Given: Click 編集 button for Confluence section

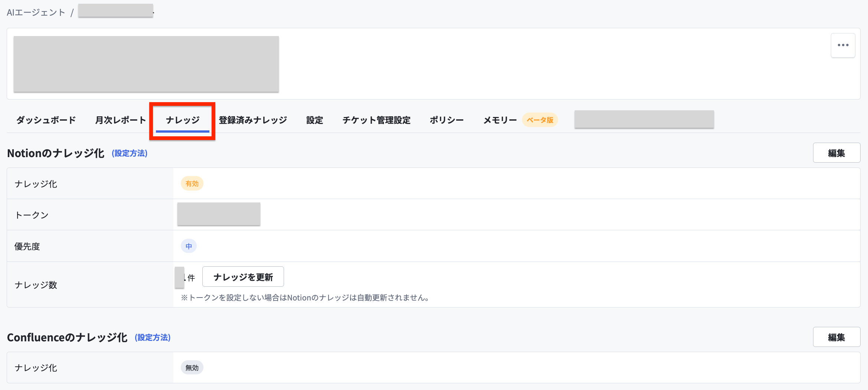Looking at the screenshot, I should point(836,337).
